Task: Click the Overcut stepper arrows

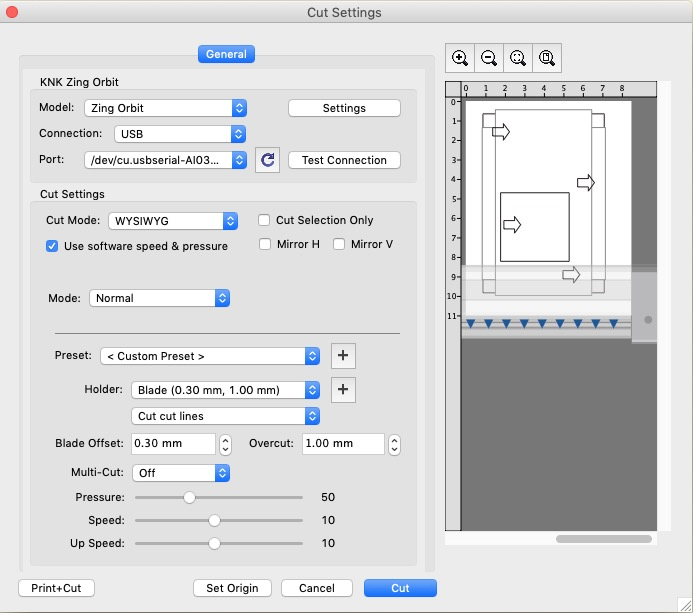Action: [394, 445]
